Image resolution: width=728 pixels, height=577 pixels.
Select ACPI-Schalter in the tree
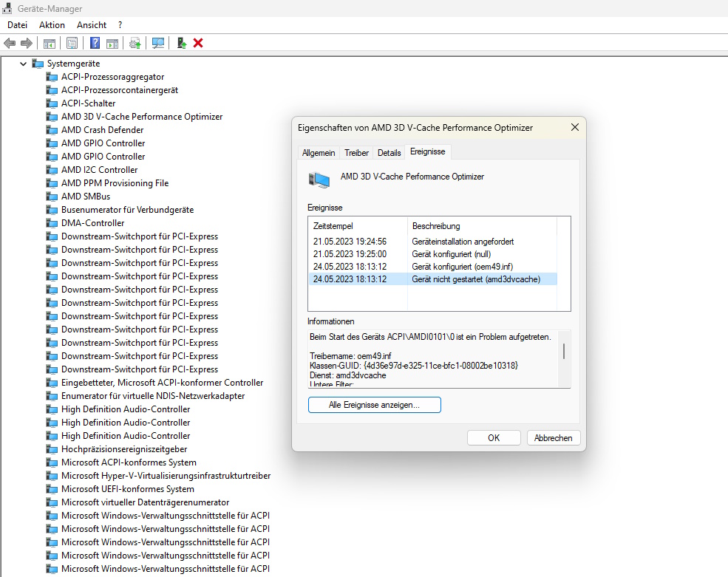[x=88, y=103]
